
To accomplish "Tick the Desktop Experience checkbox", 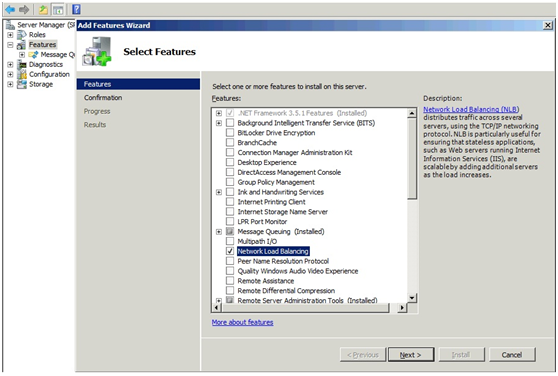I will pos(230,163).
